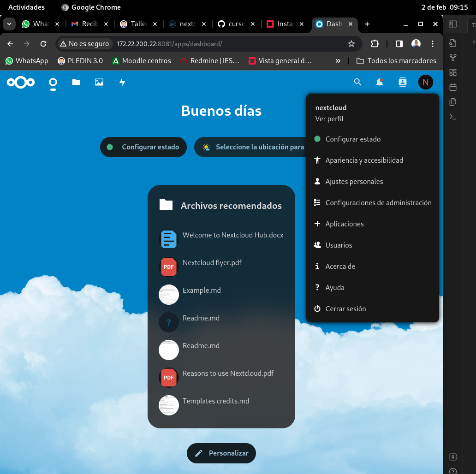
Task: Click the Configurar estado dashboard button
Action: 143,147
